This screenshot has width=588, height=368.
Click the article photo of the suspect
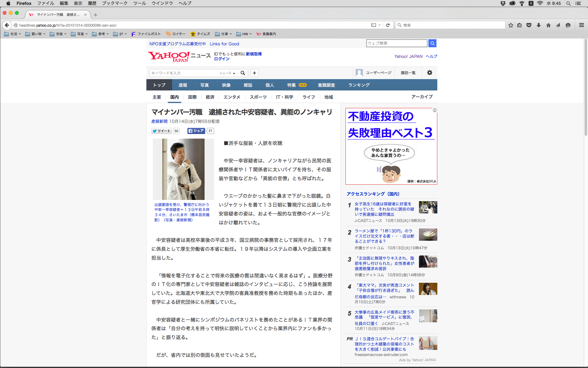(x=183, y=169)
